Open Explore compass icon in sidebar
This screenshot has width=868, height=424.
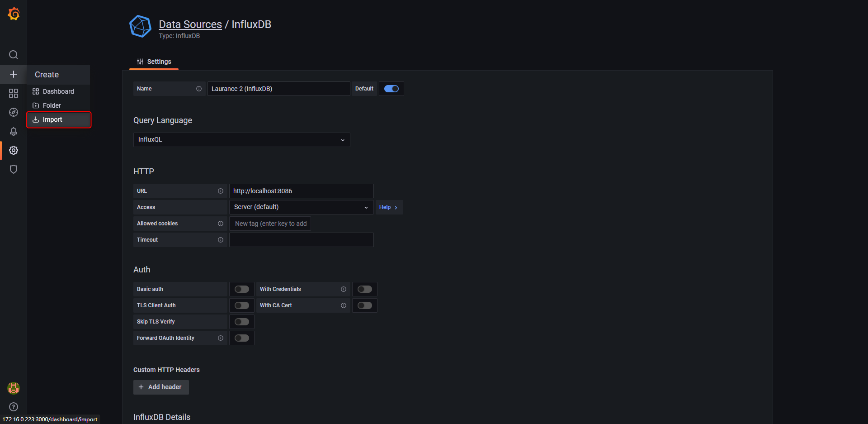coord(14,112)
